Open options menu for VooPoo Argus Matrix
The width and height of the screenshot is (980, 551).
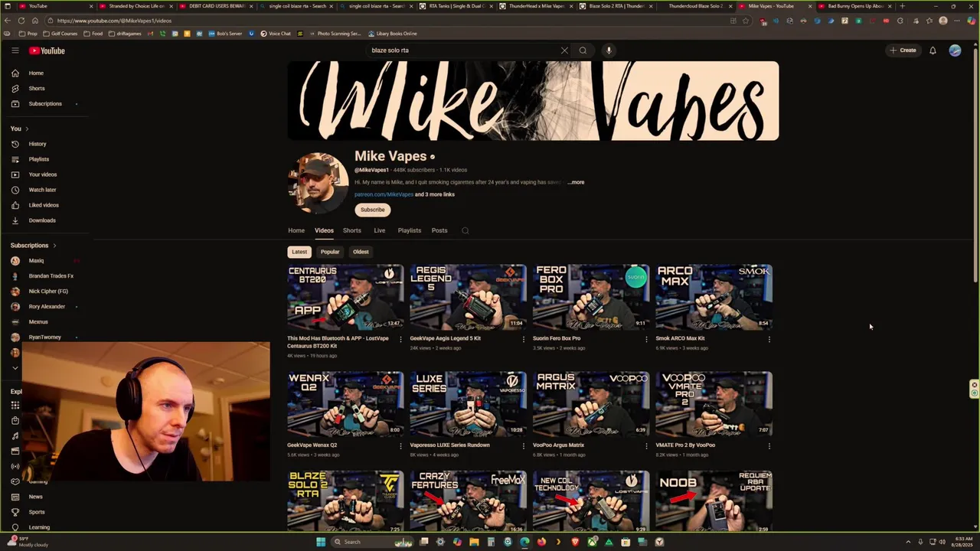tap(645, 445)
